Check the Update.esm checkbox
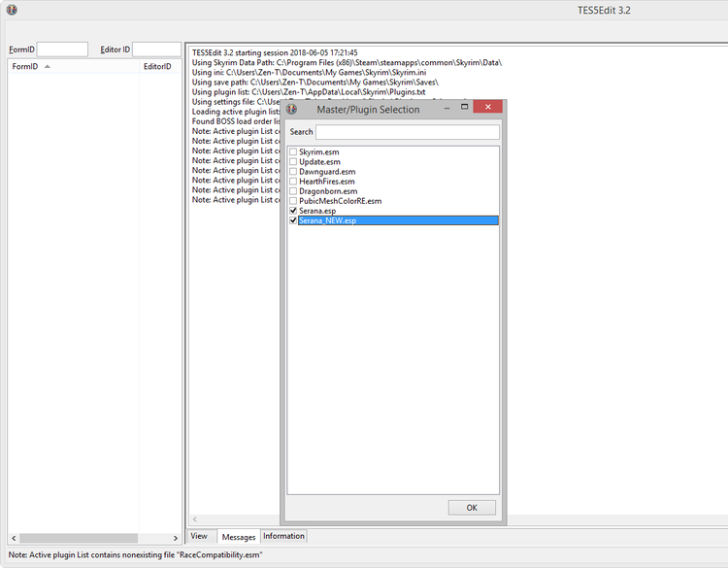Image resolution: width=728 pixels, height=568 pixels. (293, 161)
